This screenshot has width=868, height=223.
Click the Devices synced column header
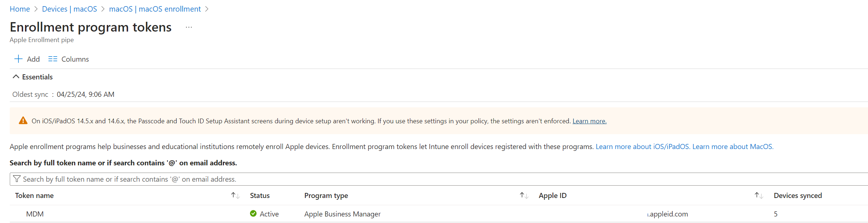[797, 195]
